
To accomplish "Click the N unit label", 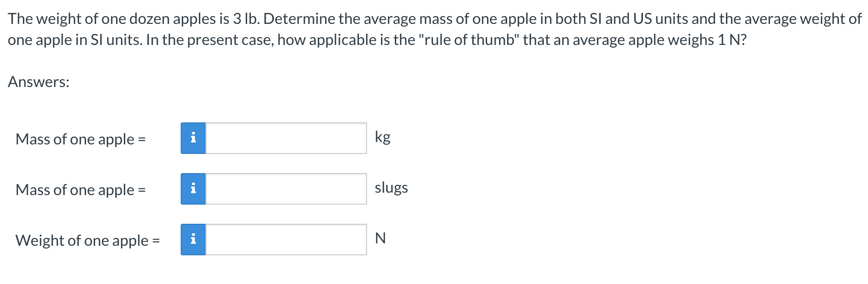I will (x=380, y=238).
